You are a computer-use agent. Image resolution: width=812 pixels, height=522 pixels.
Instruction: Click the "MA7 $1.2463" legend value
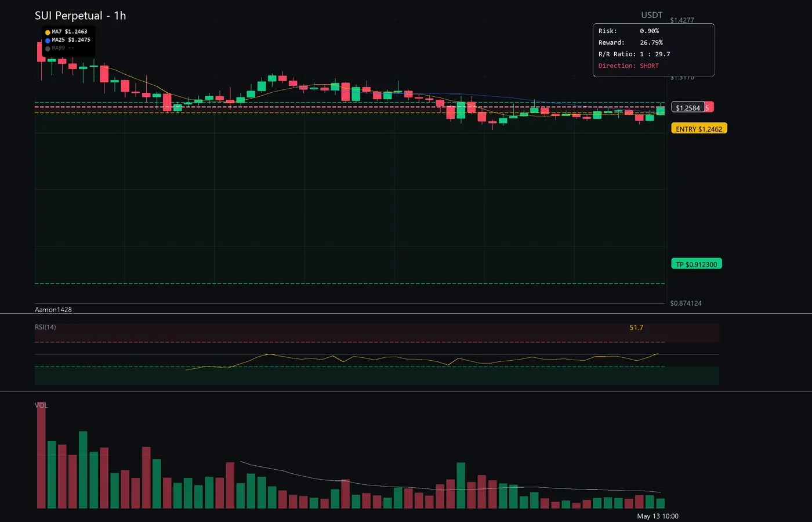tap(70, 32)
